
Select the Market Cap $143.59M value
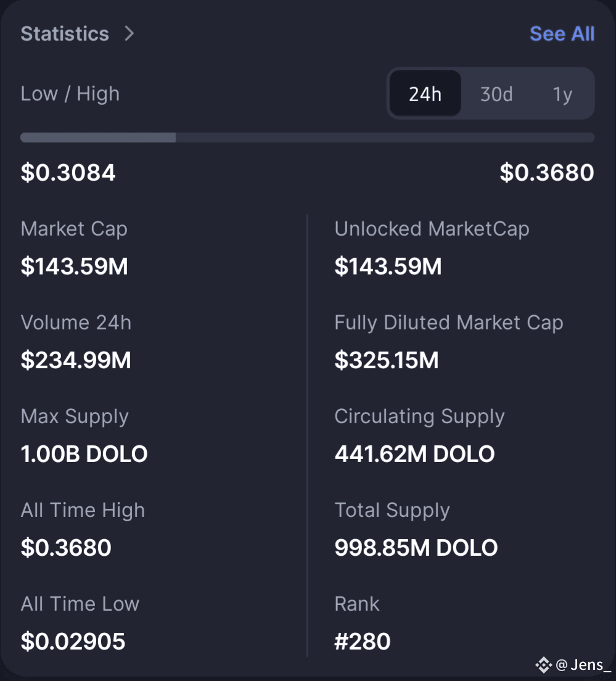pyautogui.click(x=74, y=266)
